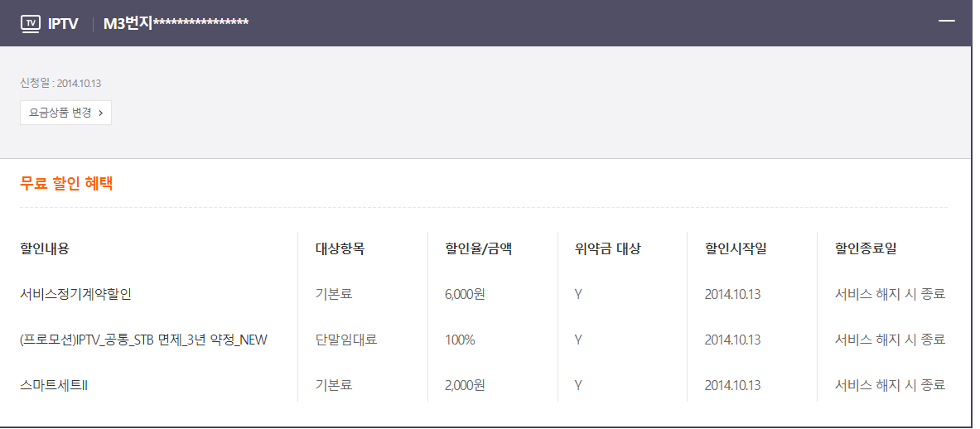Click the chevron arrow in 요금상품 변경
Image resolution: width=980 pixels, height=429 pixels.
click(100, 113)
